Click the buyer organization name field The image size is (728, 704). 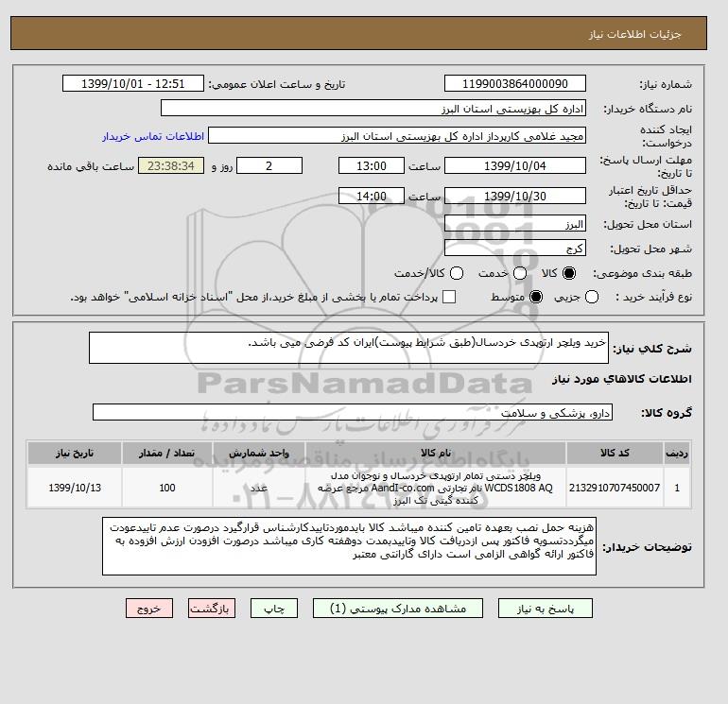coord(373,109)
